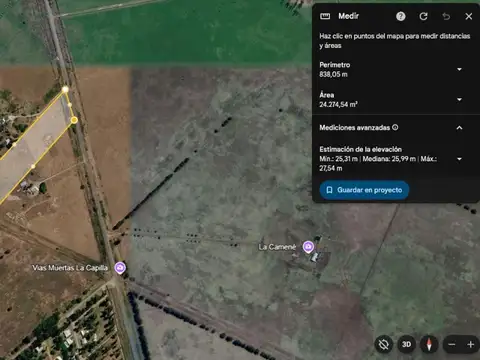Expand the Área unit dropdown
Screen dimensions: 480x360
click(x=459, y=99)
